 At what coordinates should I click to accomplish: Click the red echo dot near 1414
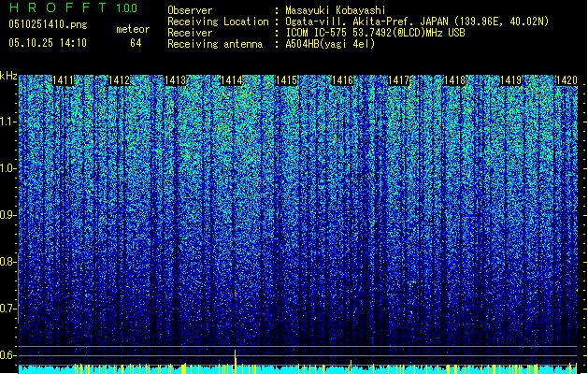click(x=236, y=295)
